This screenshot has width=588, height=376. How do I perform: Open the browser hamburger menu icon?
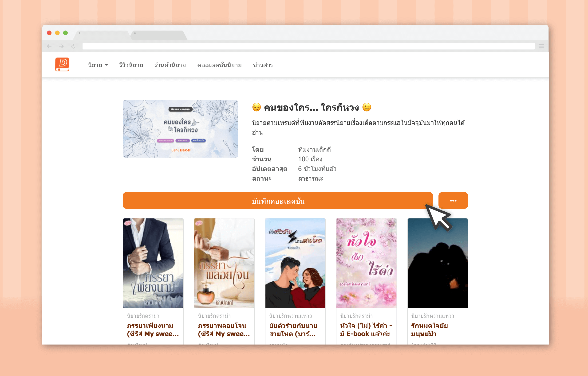tap(541, 46)
